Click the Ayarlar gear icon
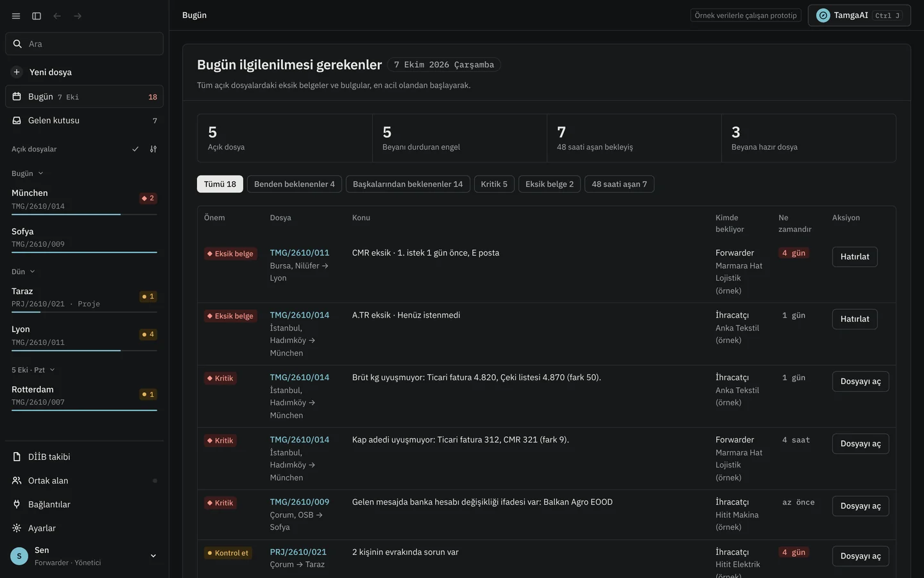This screenshot has width=924, height=578. 17,528
